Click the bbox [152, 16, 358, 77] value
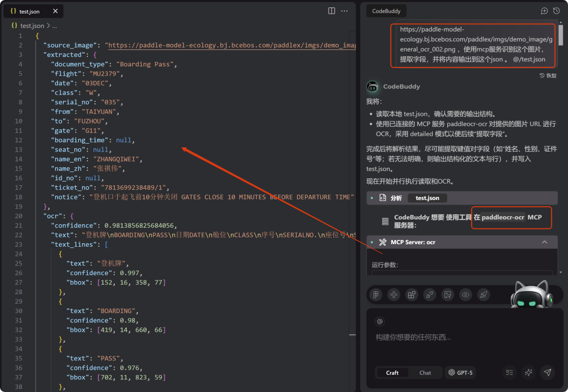Screen dimensions: 568x392 point(131,282)
